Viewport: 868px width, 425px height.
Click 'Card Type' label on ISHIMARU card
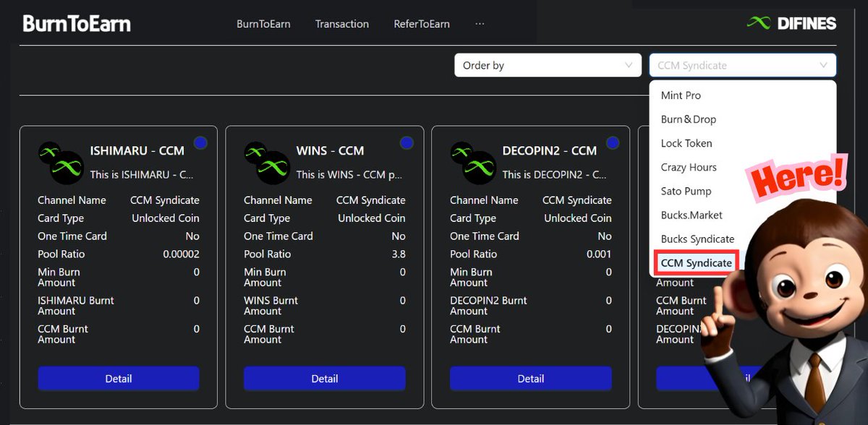61,218
